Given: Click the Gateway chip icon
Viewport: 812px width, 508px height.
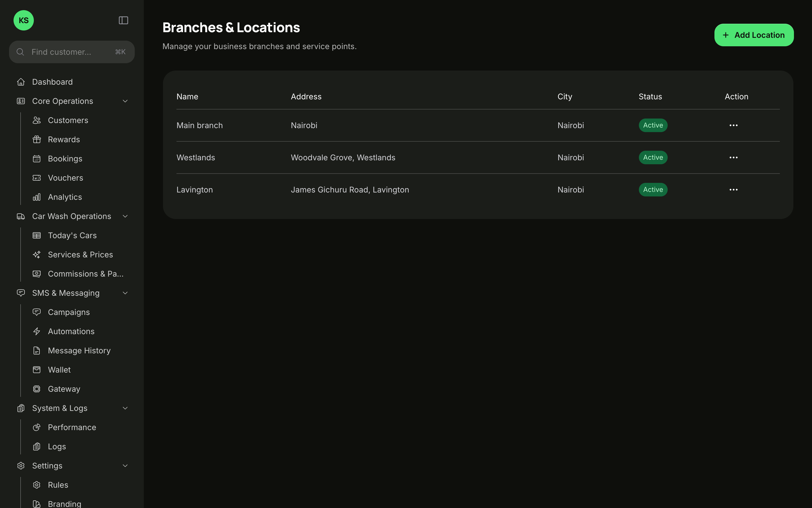Looking at the screenshot, I should (x=37, y=389).
